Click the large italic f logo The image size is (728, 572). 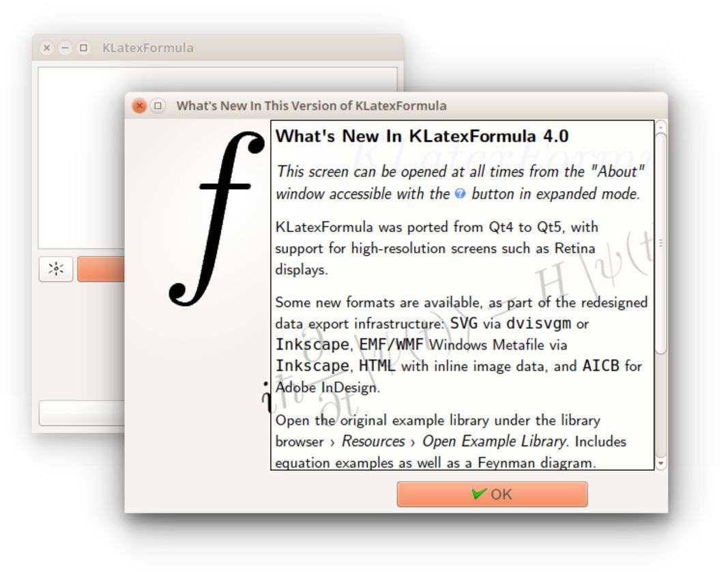coord(217,218)
